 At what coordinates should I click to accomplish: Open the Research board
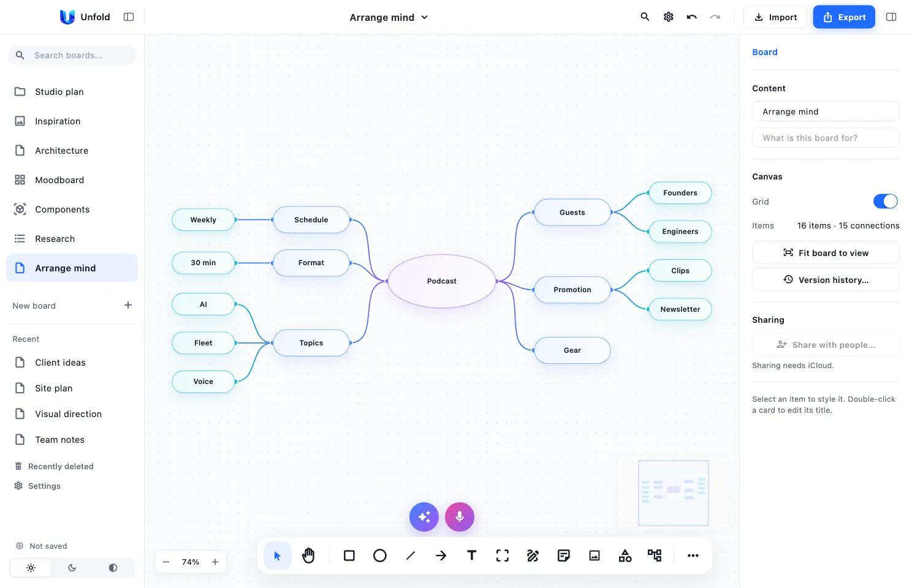click(x=72, y=239)
